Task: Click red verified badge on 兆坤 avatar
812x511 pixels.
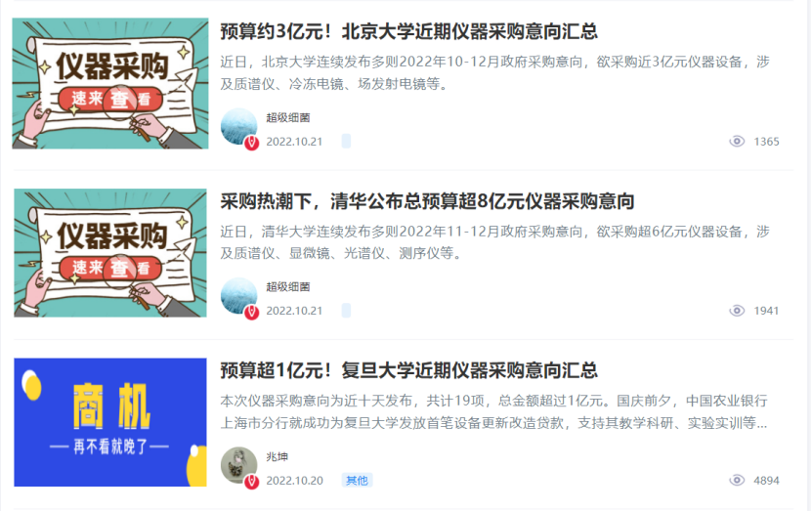Action: point(252,482)
